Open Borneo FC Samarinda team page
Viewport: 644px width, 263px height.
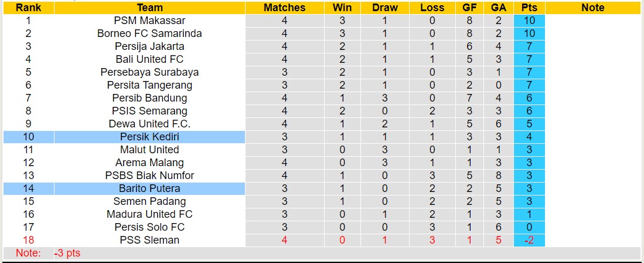pyautogui.click(x=149, y=33)
